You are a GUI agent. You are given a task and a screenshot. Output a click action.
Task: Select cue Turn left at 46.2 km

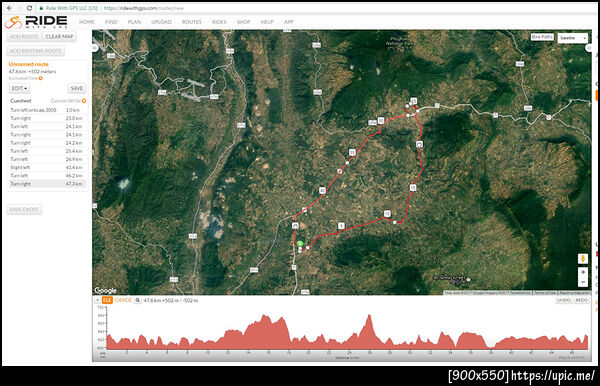pyautogui.click(x=47, y=176)
